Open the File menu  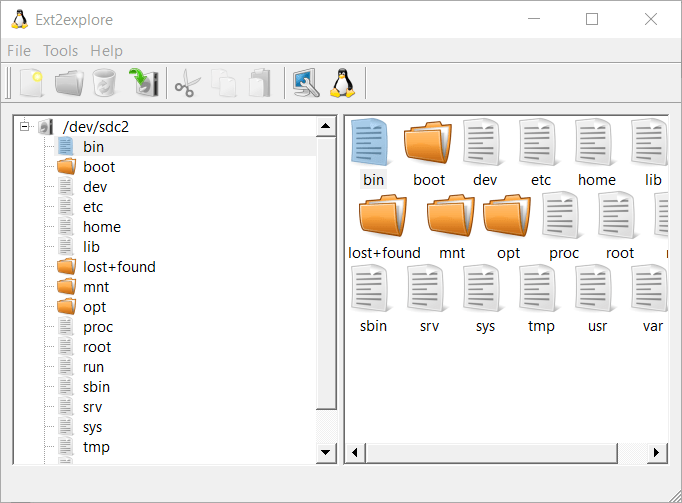[x=19, y=51]
